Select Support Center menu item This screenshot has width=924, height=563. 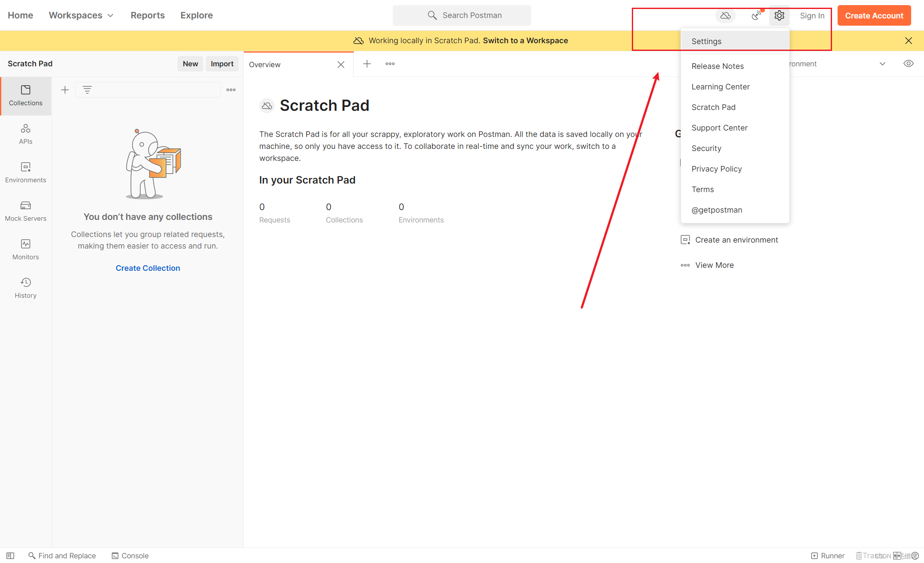coord(735,127)
